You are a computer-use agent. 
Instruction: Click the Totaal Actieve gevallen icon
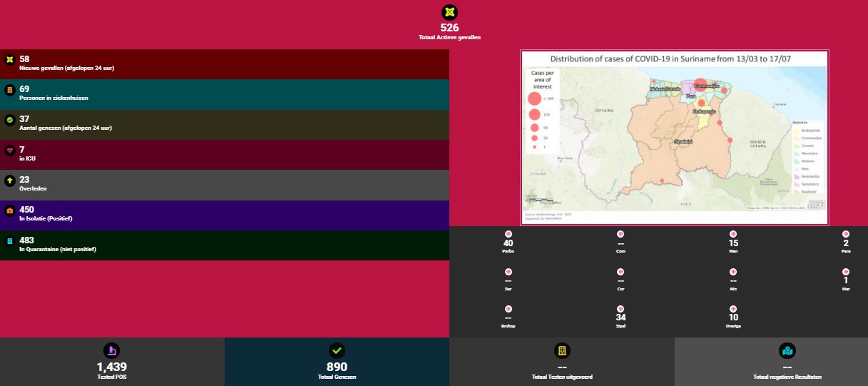449,12
